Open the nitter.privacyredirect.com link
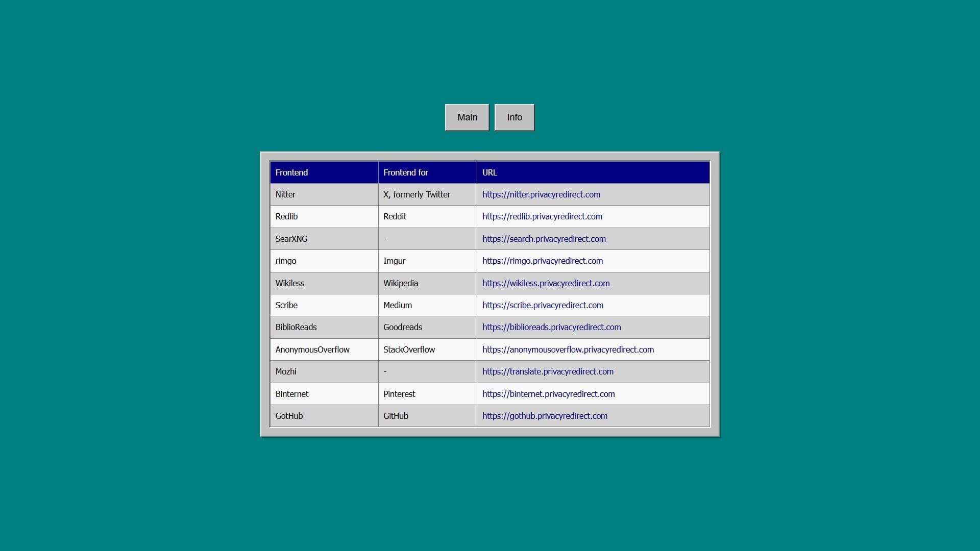The width and height of the screenshot is (980, 551). (541, 194)
